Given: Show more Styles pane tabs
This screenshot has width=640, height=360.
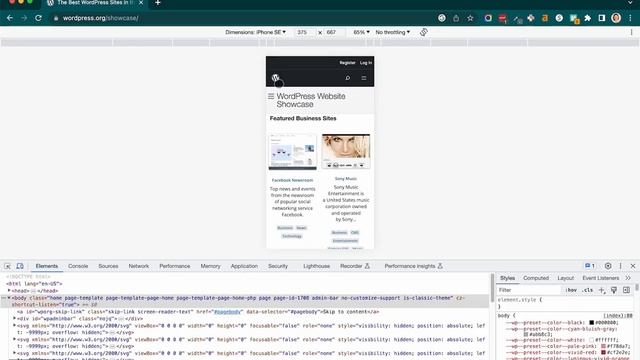Looking at the screenshot, I should (628, 278).
